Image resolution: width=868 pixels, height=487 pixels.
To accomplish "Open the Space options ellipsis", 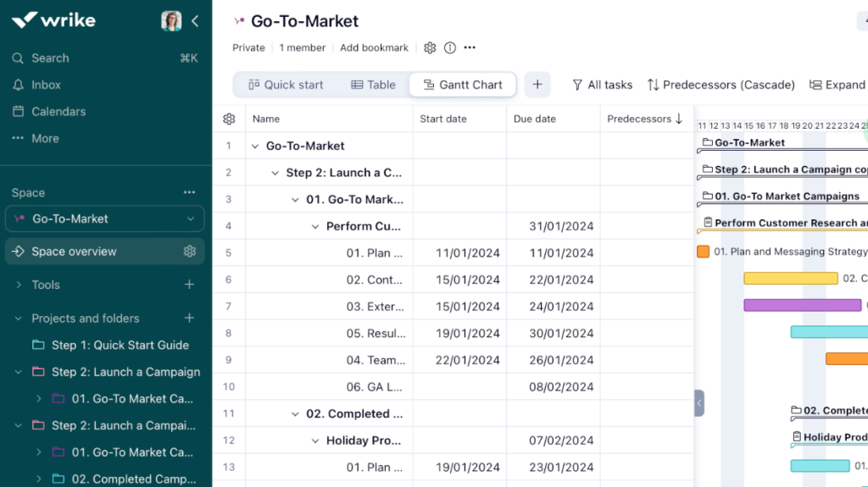I will 189,192.
